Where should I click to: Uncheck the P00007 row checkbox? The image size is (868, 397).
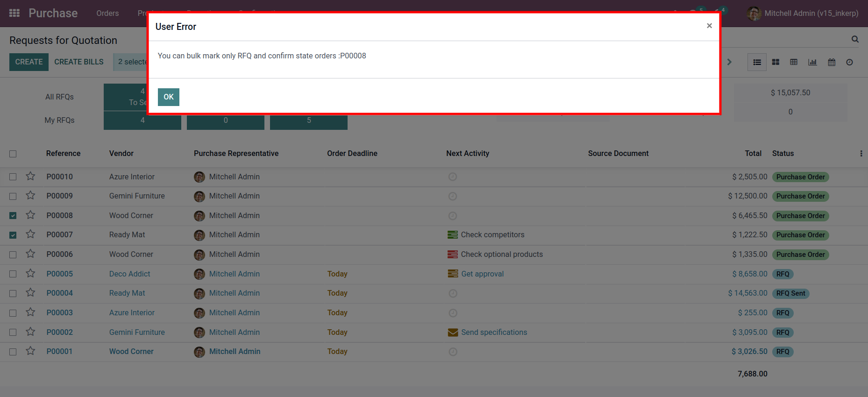click(13, 235)
